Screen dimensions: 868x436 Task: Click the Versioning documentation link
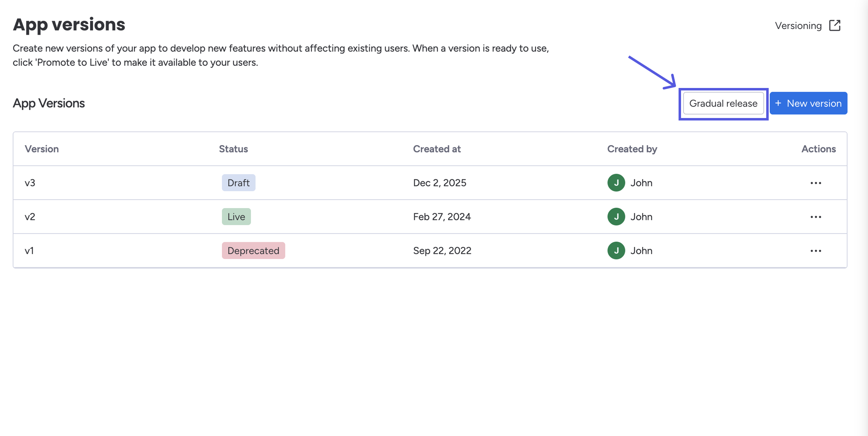point(798,25)
